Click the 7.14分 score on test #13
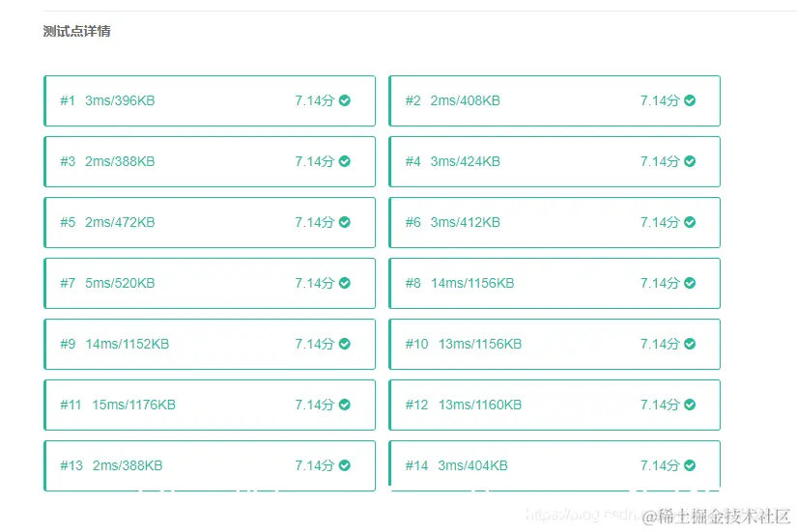797x532 pixels. click(x=315, y=465)
